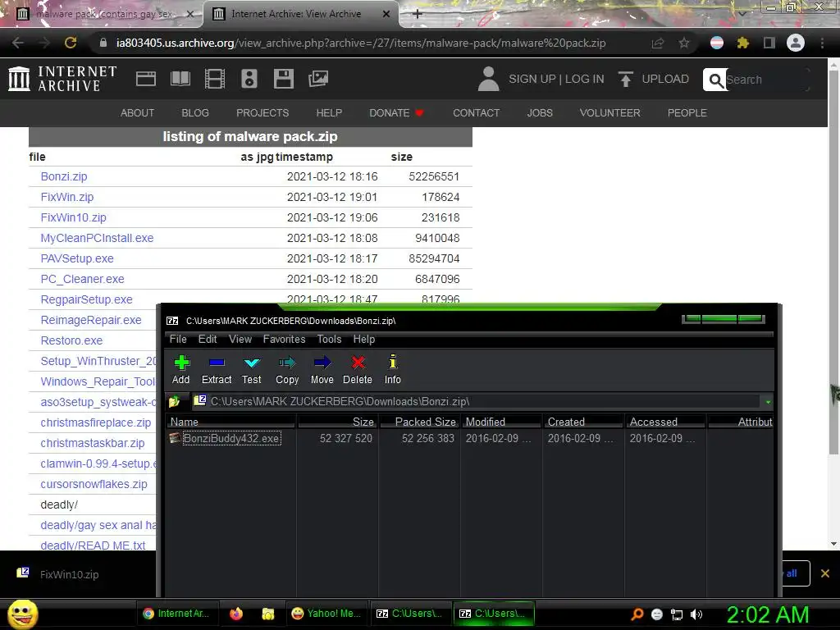Viewport: 840px width, 630px height.
Task: Close the downloads bar
Action: (x=825, y=573)
